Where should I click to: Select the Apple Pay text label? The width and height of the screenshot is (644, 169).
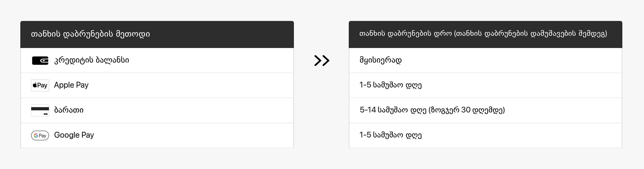pos(71,85)
